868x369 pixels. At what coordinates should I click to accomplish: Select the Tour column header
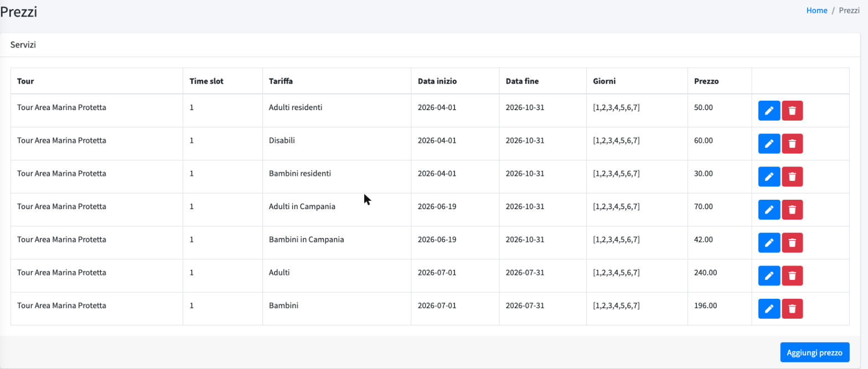(25, 81)
